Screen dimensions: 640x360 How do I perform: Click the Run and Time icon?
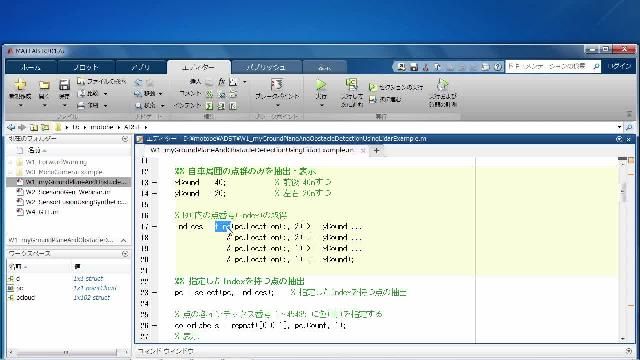442,84
